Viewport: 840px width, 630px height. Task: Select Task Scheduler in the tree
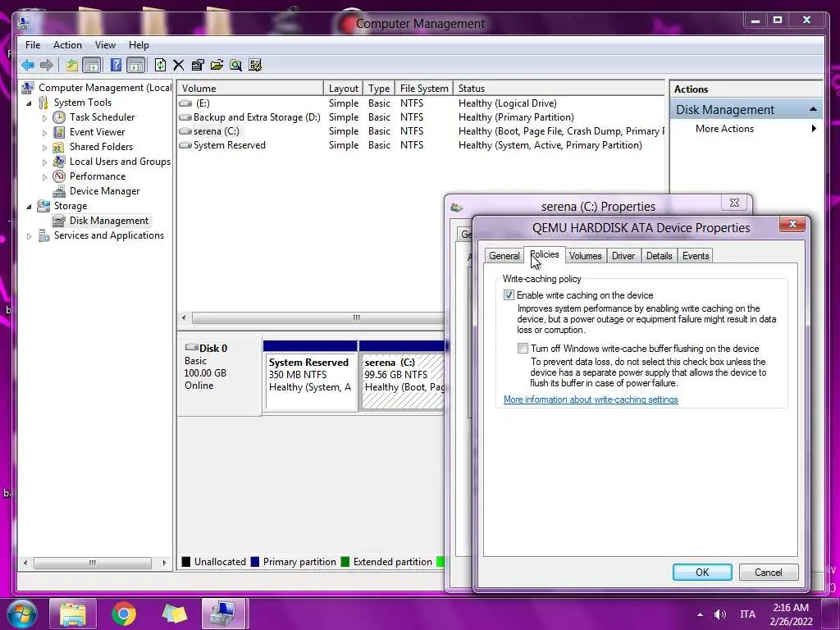point(102,116)
